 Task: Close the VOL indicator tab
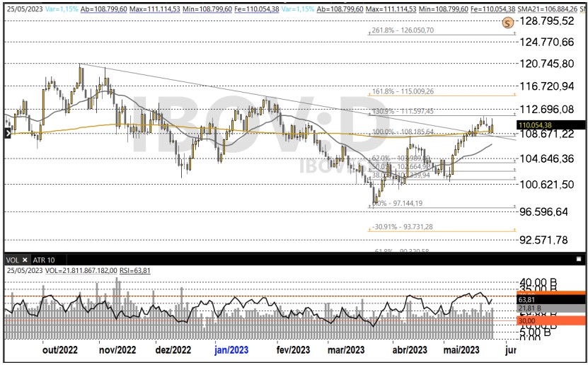(24, 260)
